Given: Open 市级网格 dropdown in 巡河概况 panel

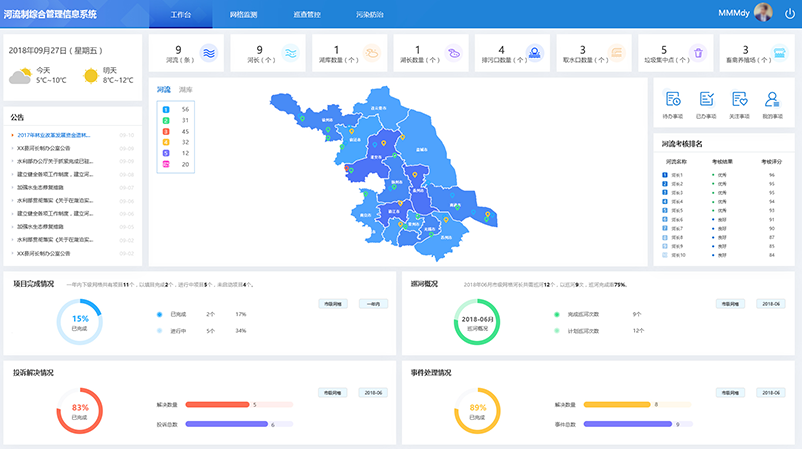Looking at the screenshot, I should tap(729, 303).
